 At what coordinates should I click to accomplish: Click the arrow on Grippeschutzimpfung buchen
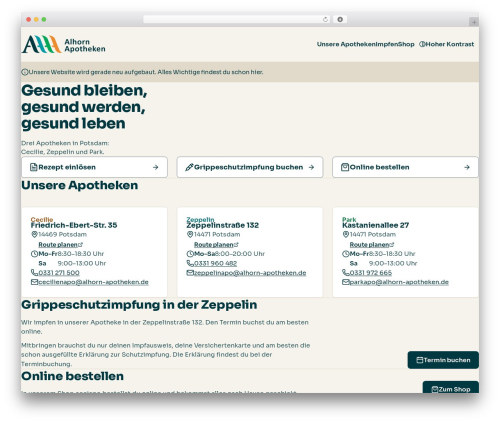[x=311, y=167]
